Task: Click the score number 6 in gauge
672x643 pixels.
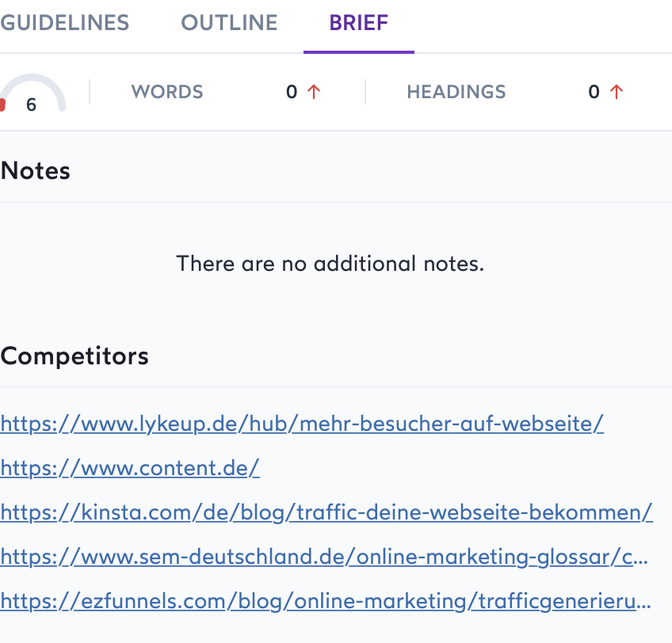Action: click(31, 105)
